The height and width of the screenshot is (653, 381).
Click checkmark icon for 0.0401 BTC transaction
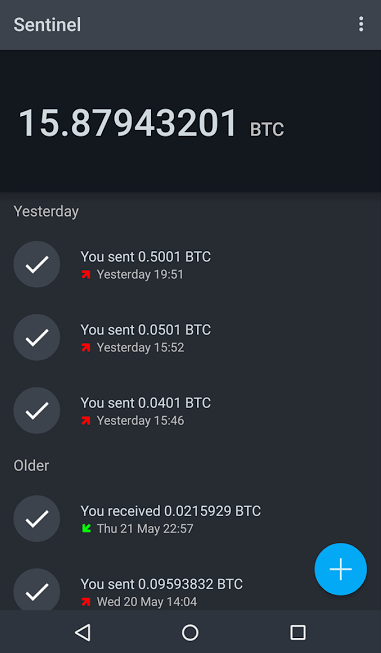pos(37,410)
